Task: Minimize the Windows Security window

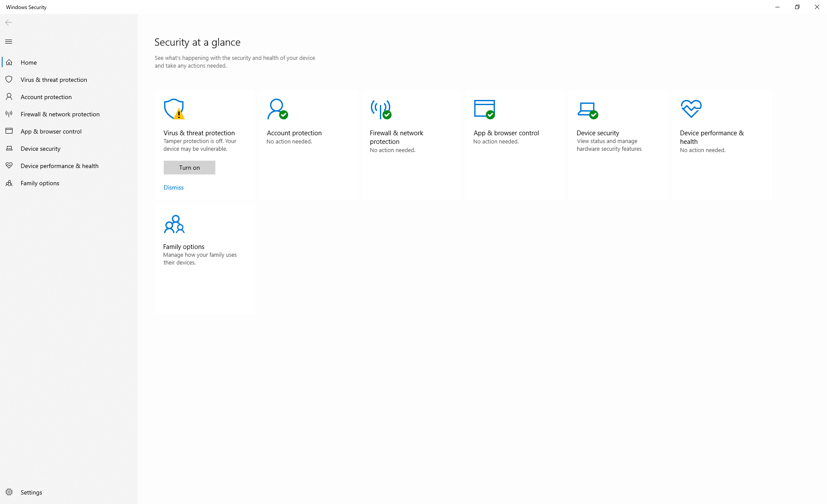Action: click(777, 7)
